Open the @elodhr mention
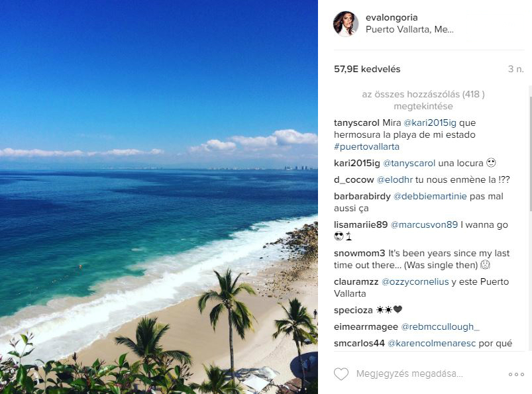Viewport: 532px width, 394px height. pos(395,179)
